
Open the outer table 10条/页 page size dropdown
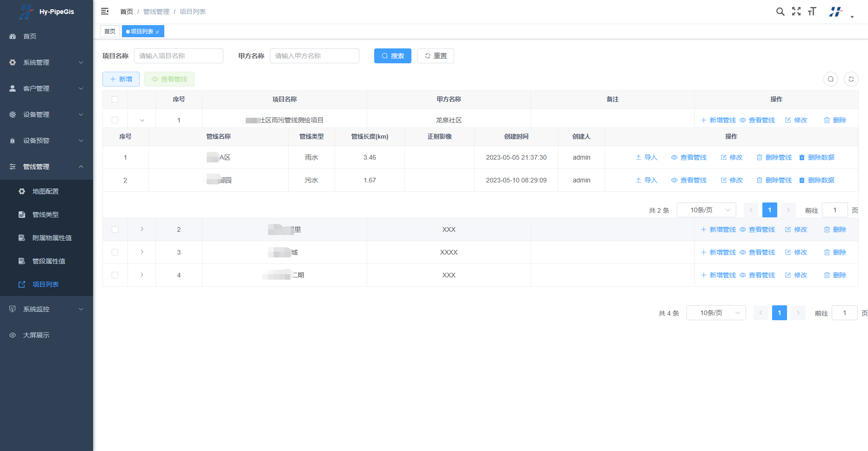tap(716, 313)
